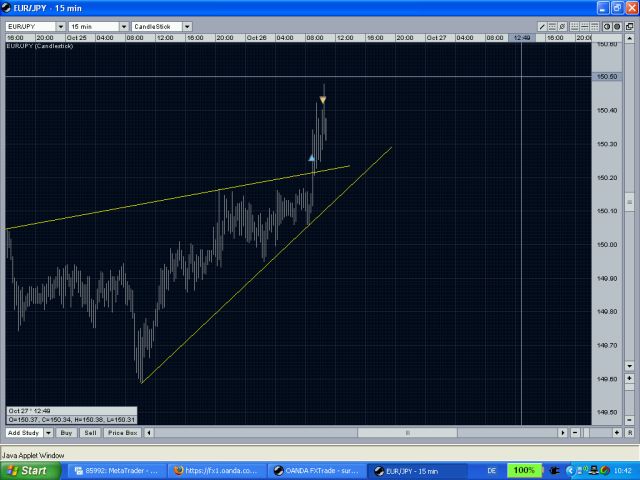Open the 15 min timeframe dropdown
Image resolution: width=640 pixels, height=480 pixels.
coord(124,27)
